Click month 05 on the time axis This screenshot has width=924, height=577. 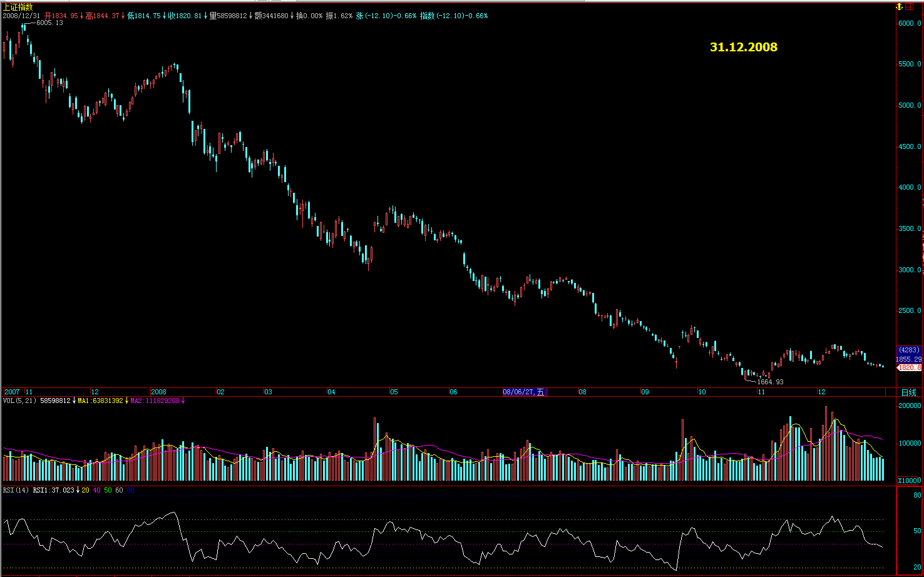pyautogui.click(x=394, y=392)
